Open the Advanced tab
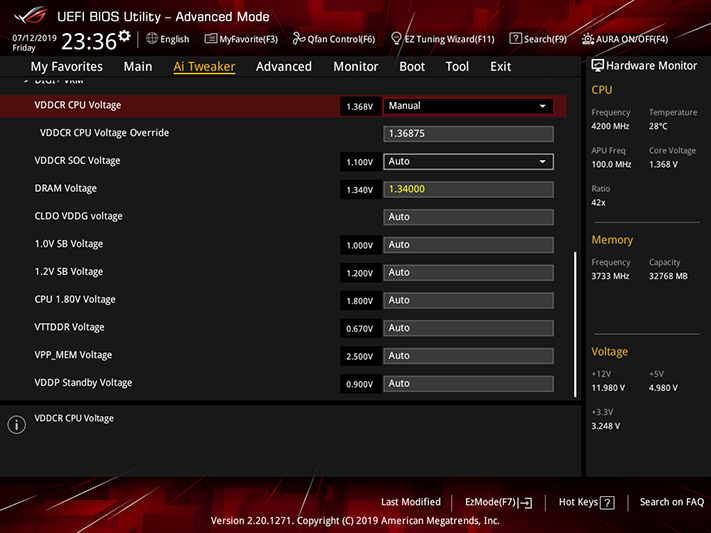 pyautogui.click(x=284, y=67)
